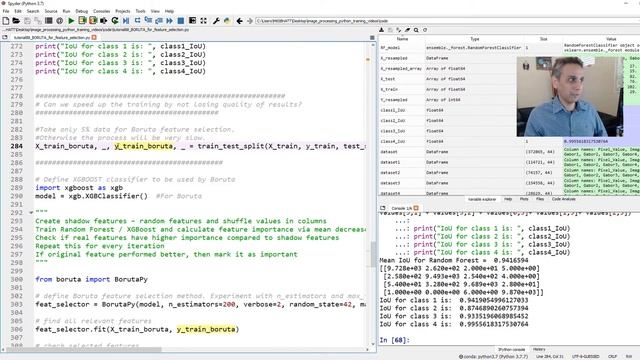The width and height of the screenshot is (640, 360).
Task: Open the Projects menu
Action: [x=122, y=11]
